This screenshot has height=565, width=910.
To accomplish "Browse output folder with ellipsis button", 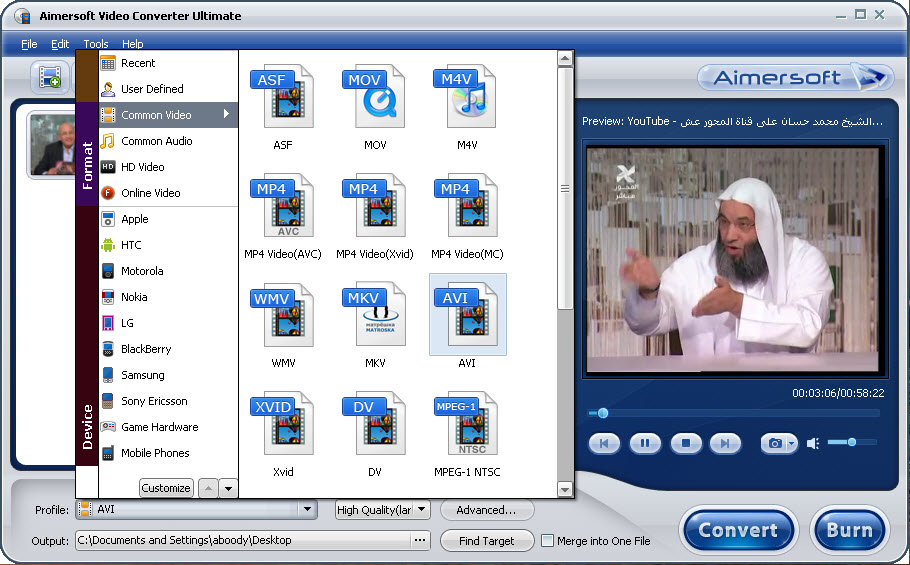I will click(x=420, y=540).
